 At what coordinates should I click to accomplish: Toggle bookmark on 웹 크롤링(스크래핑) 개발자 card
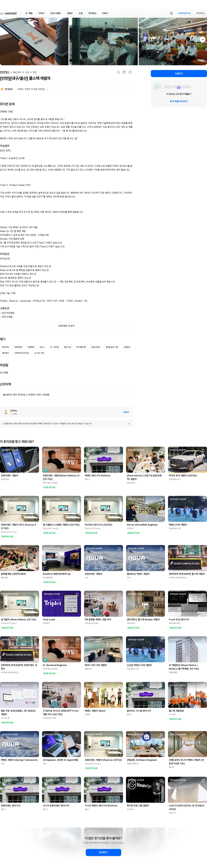(77, 500)
